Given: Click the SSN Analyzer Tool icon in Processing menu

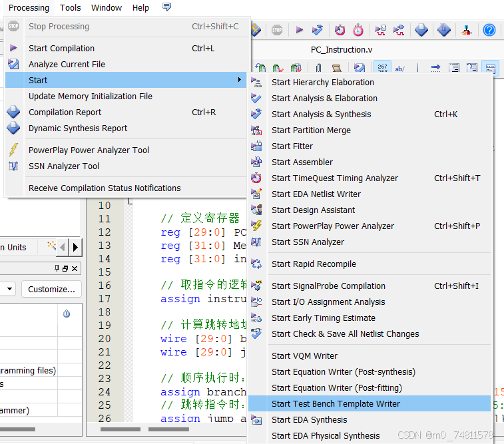Looking at the screenshot, I should tap(13, 166).
